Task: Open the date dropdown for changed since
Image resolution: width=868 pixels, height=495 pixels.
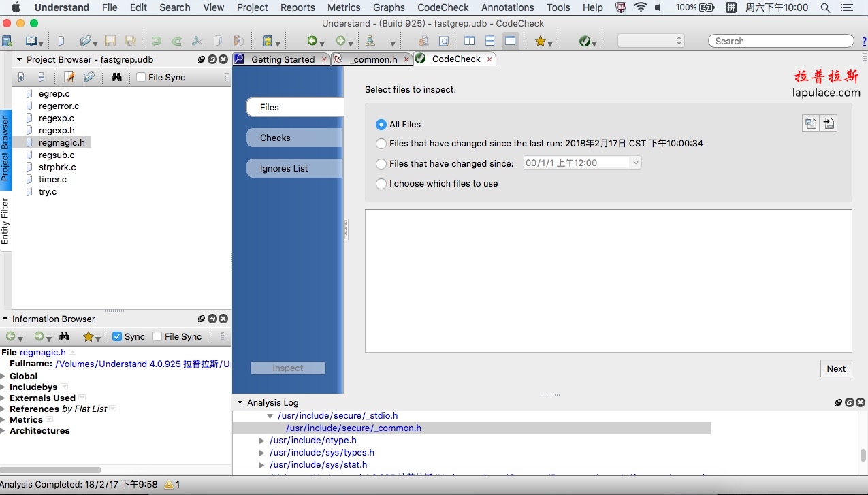Action: point(635,163)
